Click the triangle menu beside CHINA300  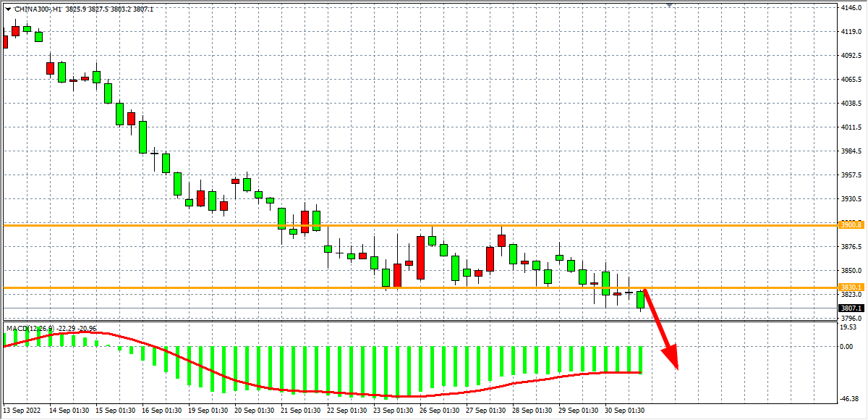(x=7, y=9)
